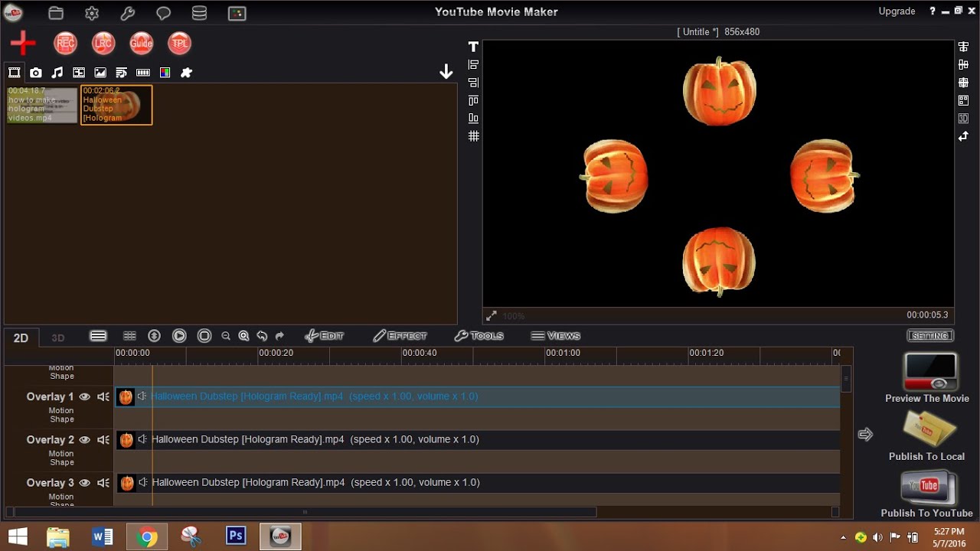Image resolution: width=980 pixels, height=551 pixels.
Task: Click Publish To YouTube
Action: (927, 494)
